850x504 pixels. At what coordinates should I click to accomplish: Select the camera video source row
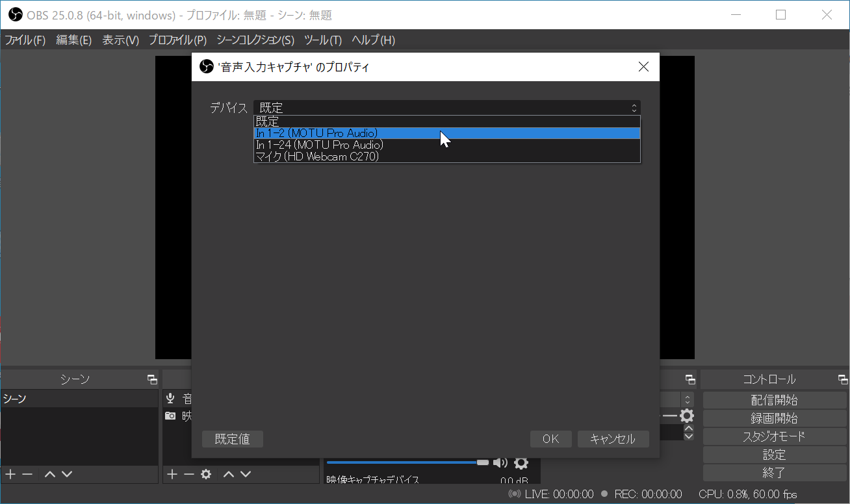177,416
